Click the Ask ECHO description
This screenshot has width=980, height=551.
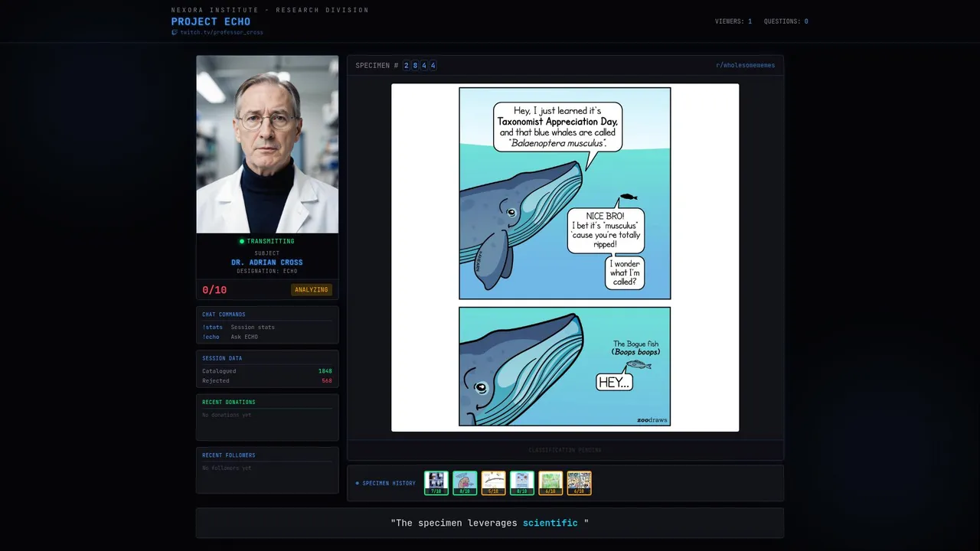click(x=244, y=337)
